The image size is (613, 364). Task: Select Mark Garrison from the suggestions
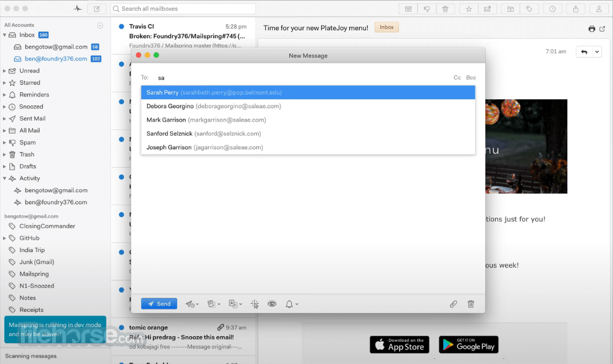(308, 120)
